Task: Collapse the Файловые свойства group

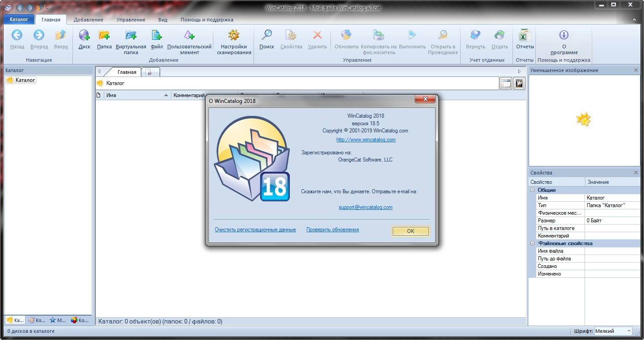Action: (533, 243)
